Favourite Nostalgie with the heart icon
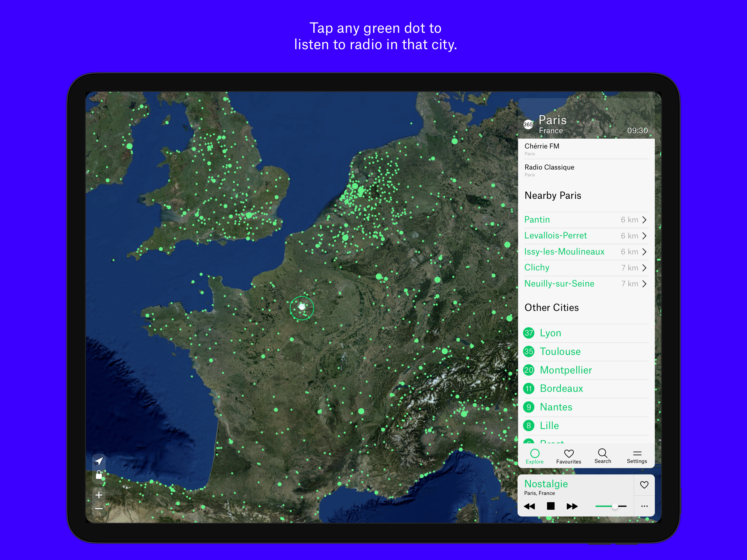The image size is (747, 560). (x=644, y=485)
